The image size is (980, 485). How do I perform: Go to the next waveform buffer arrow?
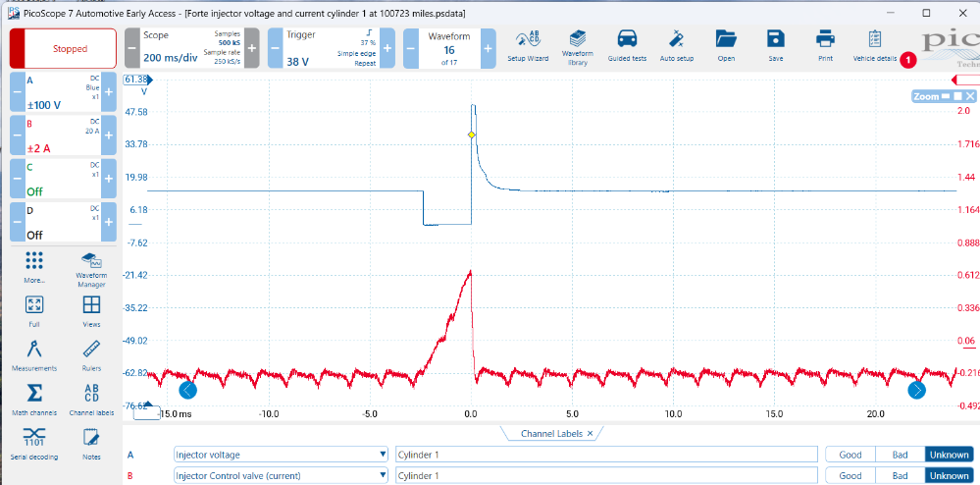point(917,391)
